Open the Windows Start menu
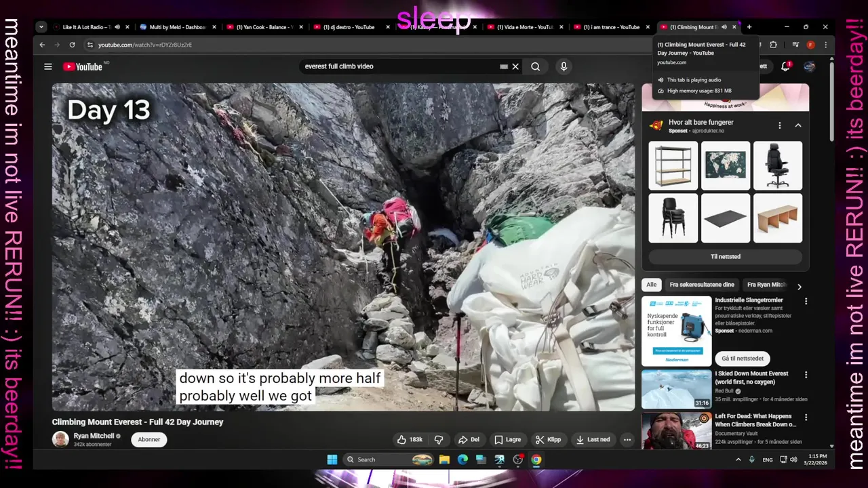This screenshot has height=488, width=868. tap(332, 460)
